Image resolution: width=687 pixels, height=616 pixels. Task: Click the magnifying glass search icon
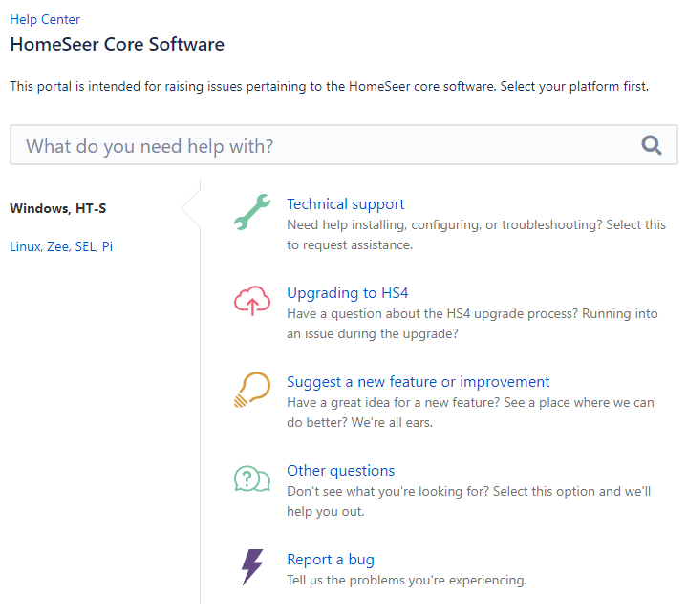point(652,145)
